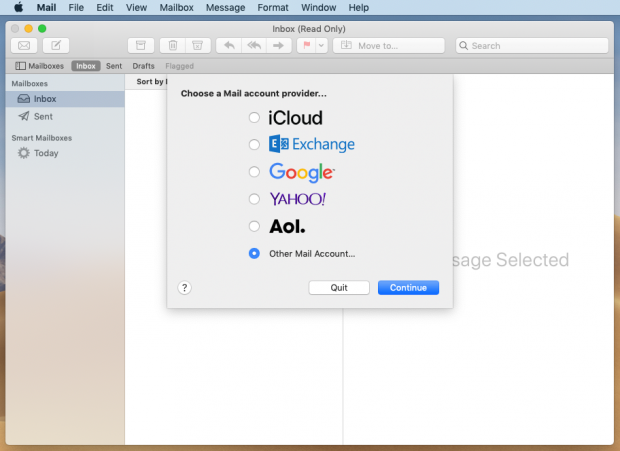Click the Smart Mailboxes section header
This screenshot has width=620, height=451.
click(42, 138)
